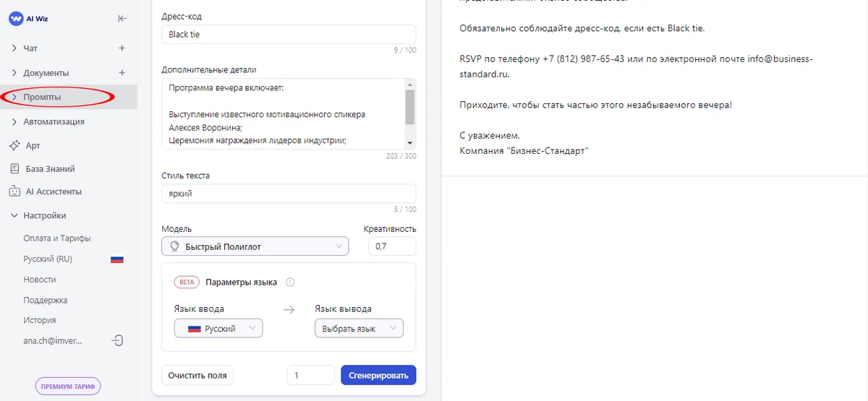This screenshot has height=401, width=868.
Task: Click the logout icon beside the email
Action: (118, 340)
